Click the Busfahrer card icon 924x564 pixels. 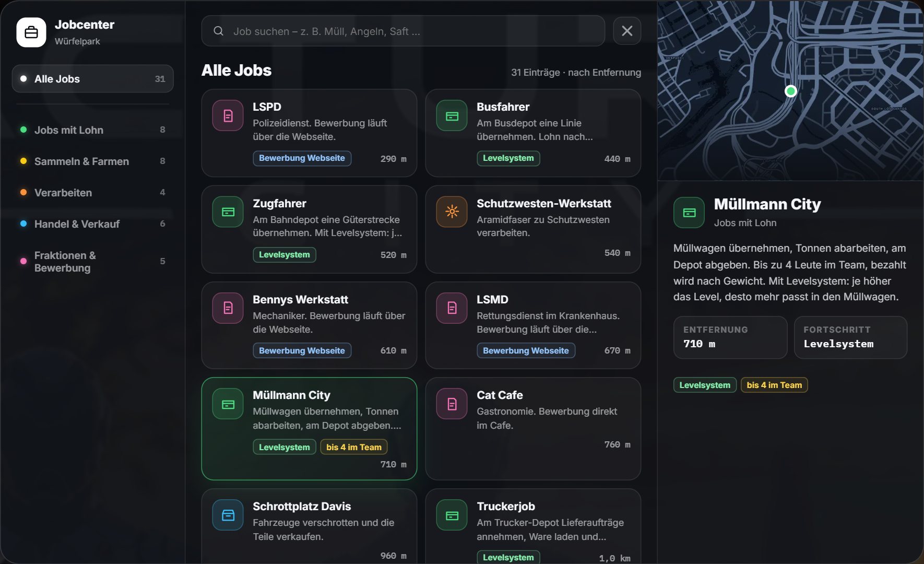pyautogui.click(x=452, y=115)
